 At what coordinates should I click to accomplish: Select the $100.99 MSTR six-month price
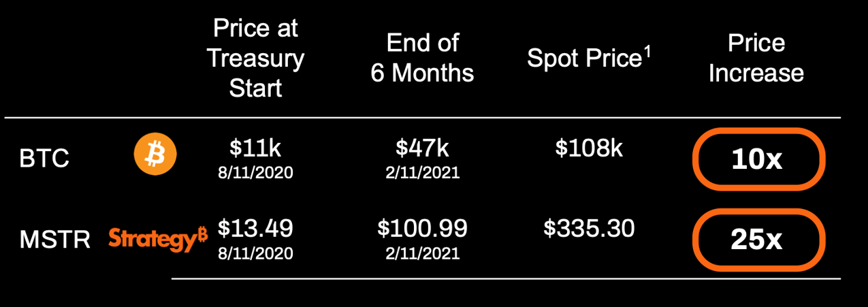(x=422, y=228)
